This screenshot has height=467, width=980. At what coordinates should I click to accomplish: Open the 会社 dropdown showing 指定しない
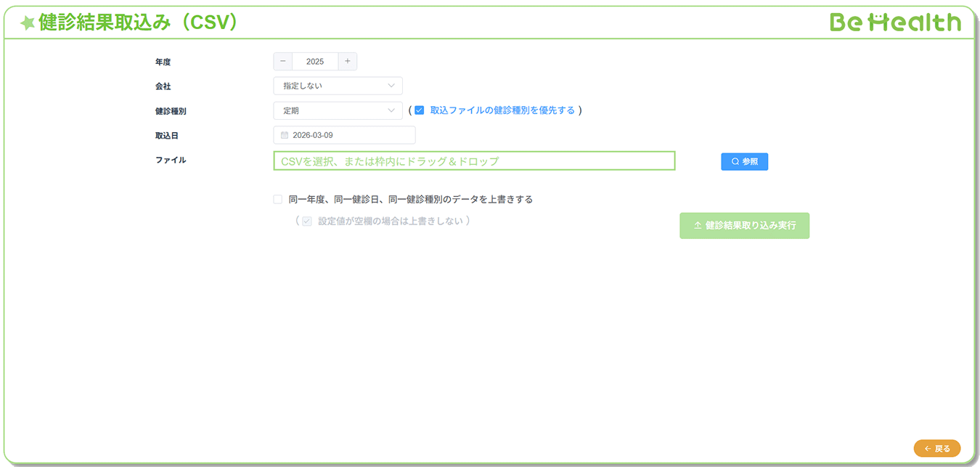tap(338, 86)
